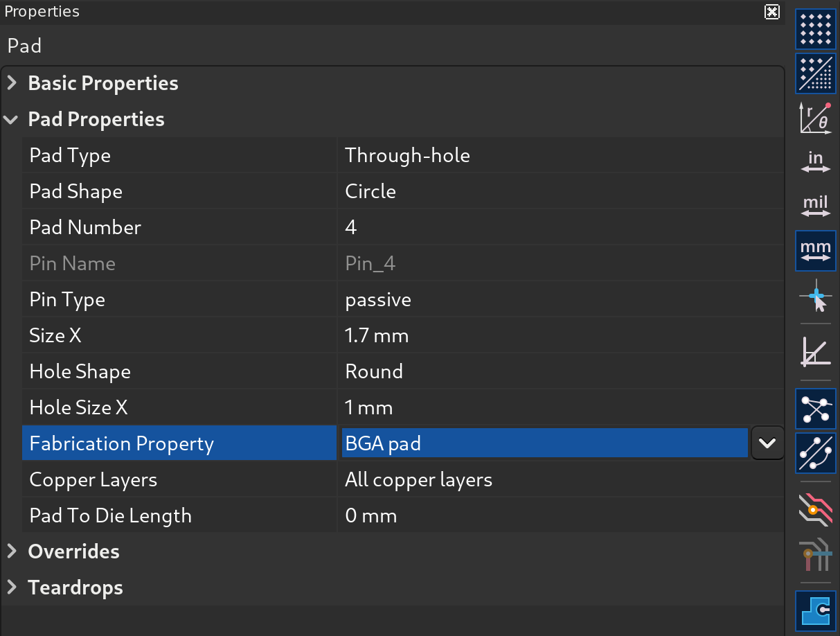Toggle grid display dots icon

816,29
